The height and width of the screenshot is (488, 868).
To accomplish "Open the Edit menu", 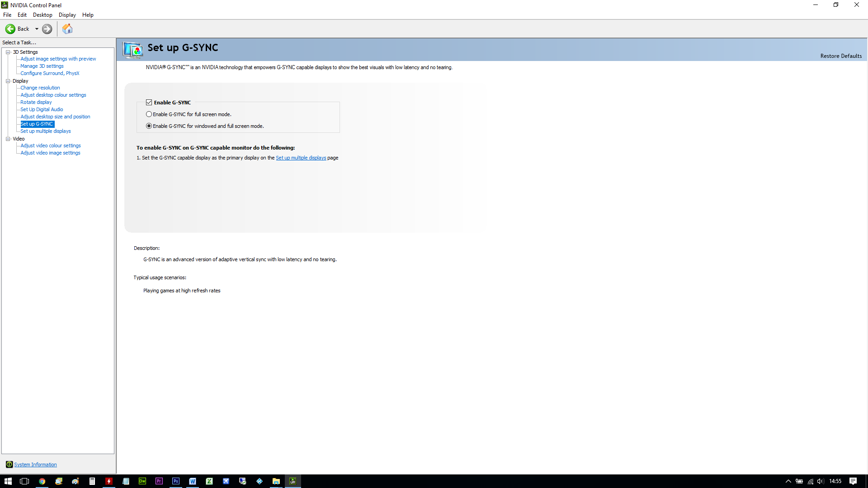I will (22, 15).
